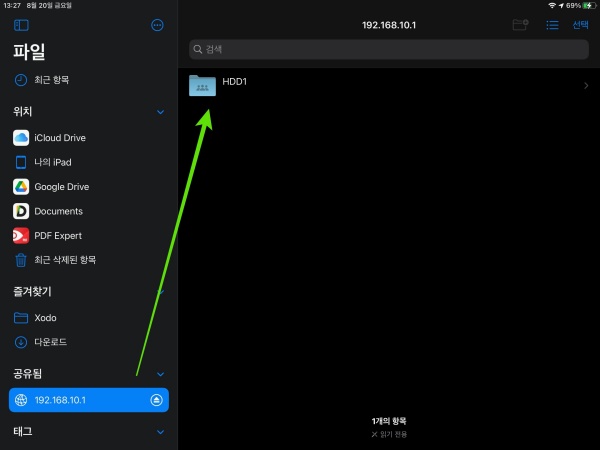Open Google Drive location
Image resolution: width=600 pixels, height=450 pixels.
click(61, 186)
